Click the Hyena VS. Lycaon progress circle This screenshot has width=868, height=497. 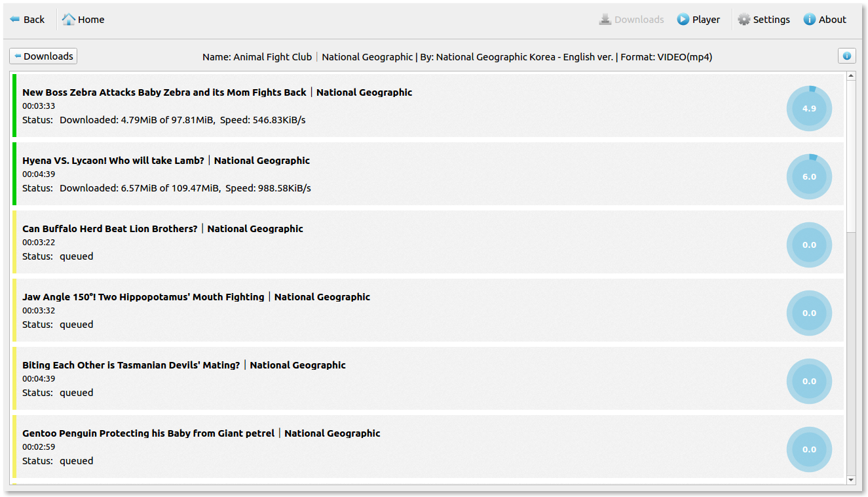pos(809,176)
